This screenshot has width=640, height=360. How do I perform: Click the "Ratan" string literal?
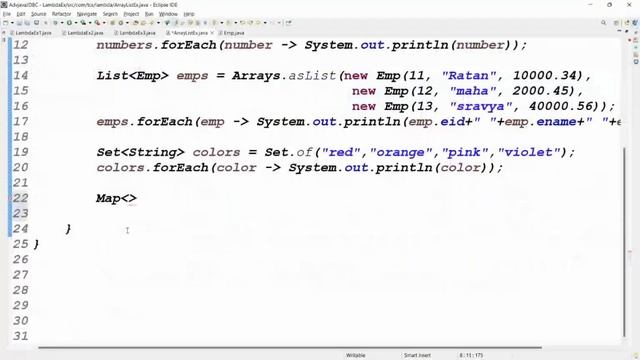(469, 76)
